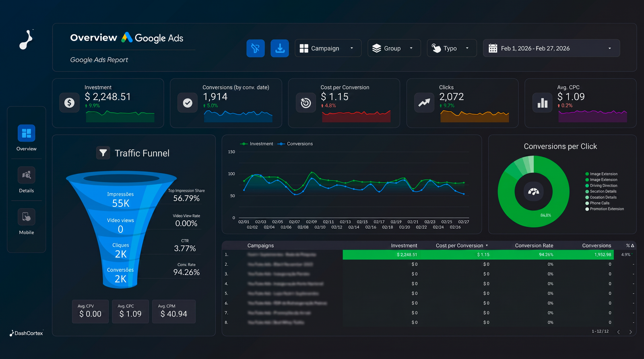Viewport: 644px width, 359px height.
Task: Sort table by Conversion Rate column header
Action: coord(534,246)
